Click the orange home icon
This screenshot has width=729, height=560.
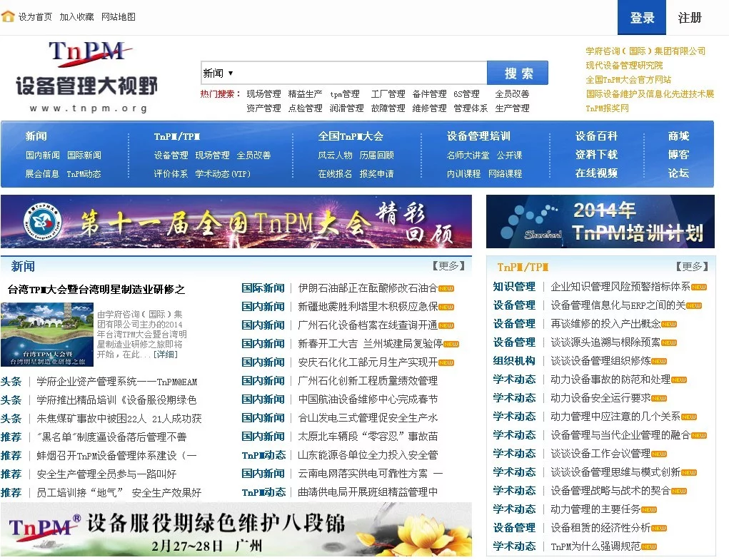8,16
